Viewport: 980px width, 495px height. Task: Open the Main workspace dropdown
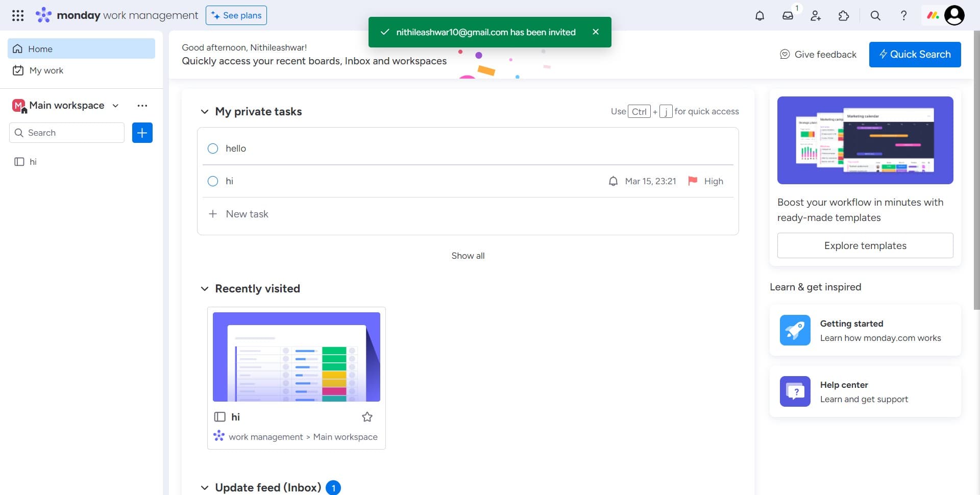point(115,106)
